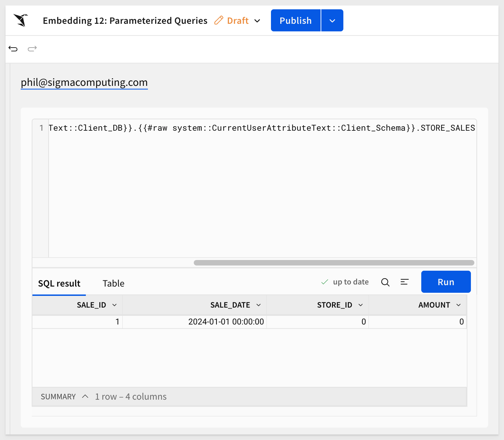Click the horizontal scrollbar of SQL editor
Screen dimensions: 504x440
click(334, 263)
